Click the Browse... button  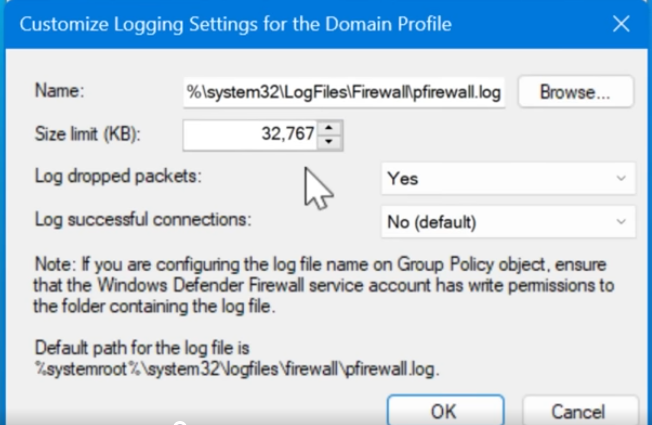point(574,92)
